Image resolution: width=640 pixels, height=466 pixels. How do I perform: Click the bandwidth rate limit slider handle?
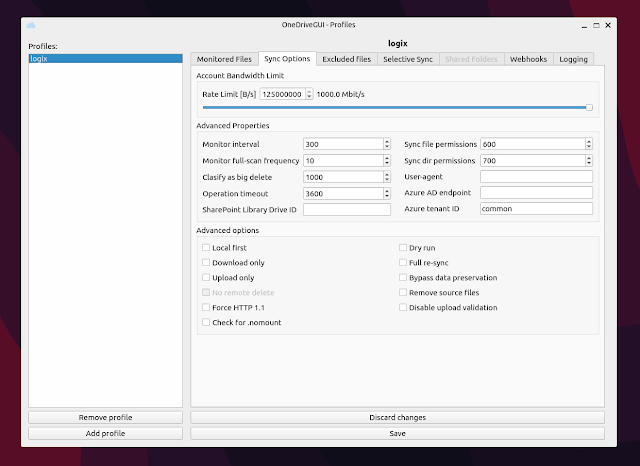click(589, 107)
